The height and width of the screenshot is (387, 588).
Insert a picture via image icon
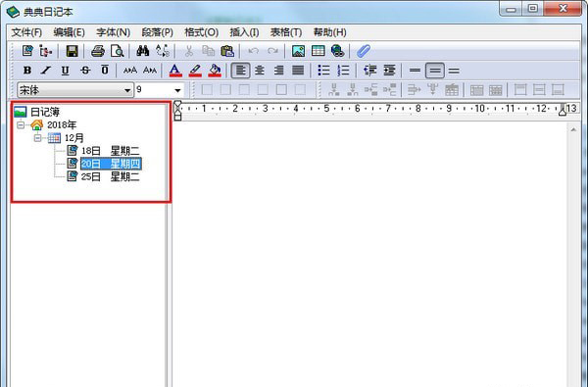[298, 51]
